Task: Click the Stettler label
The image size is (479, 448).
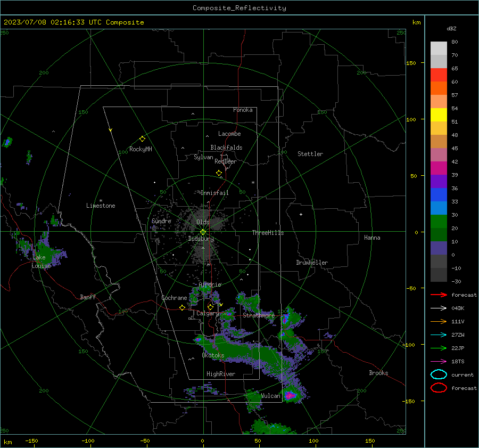Action: pos(310,154)
